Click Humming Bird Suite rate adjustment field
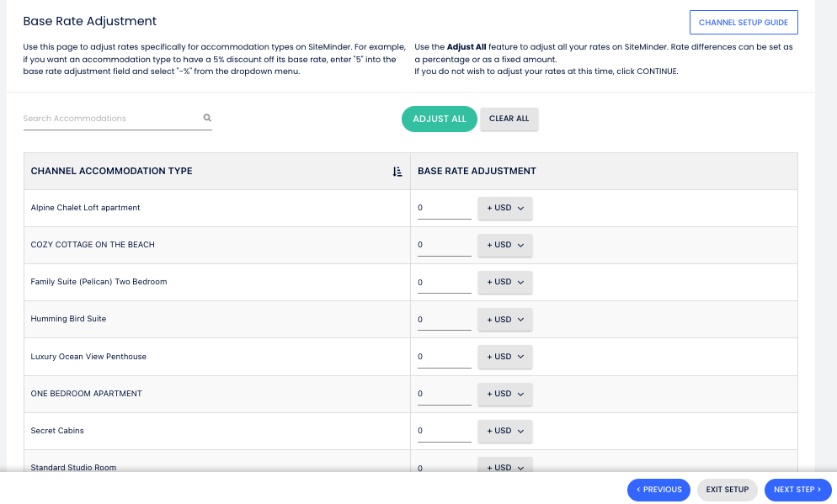Screen dimensions: 837x504 pos(444,320)
